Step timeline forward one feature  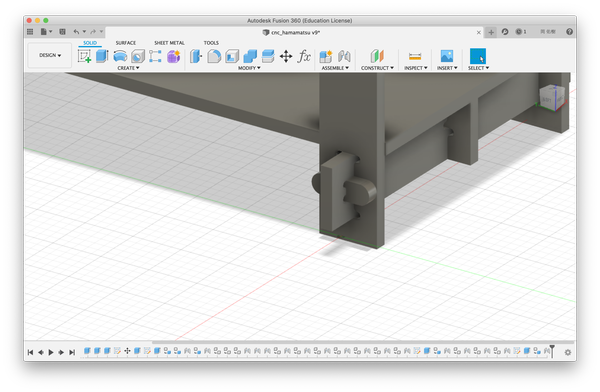[61, 352]
